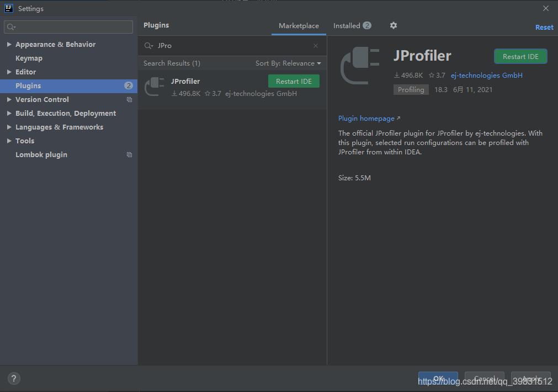Click large JProfiler plugin logo in details

360,66
